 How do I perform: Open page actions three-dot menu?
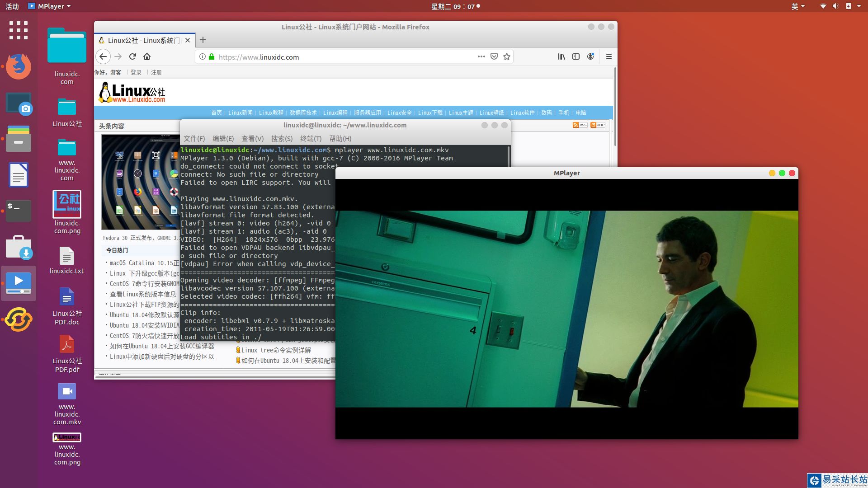[481, 56]
